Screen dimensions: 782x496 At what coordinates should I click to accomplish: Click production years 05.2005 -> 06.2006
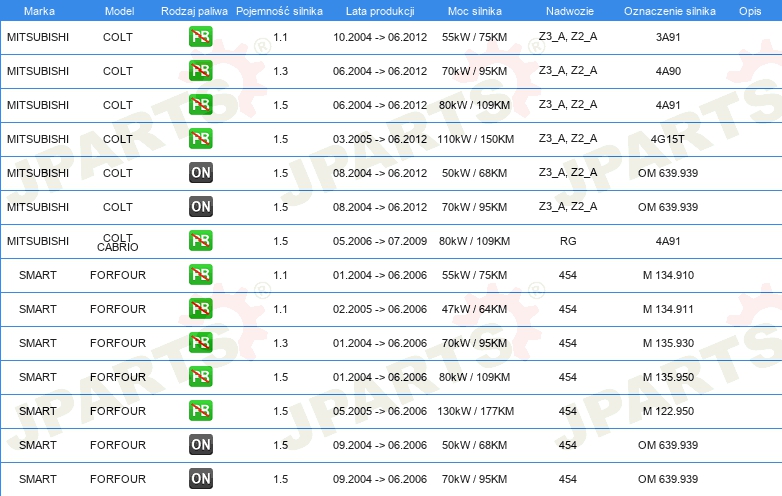click(380, 411)
